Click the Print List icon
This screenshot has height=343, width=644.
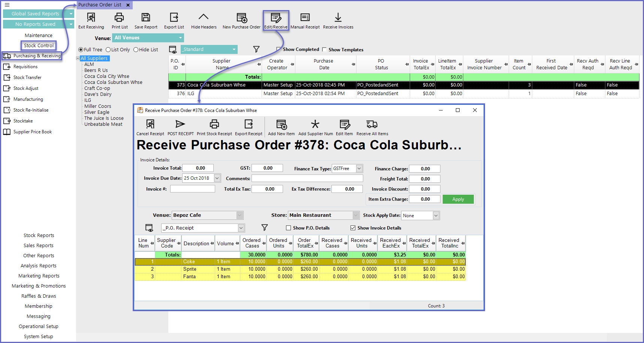pos(119,17)
